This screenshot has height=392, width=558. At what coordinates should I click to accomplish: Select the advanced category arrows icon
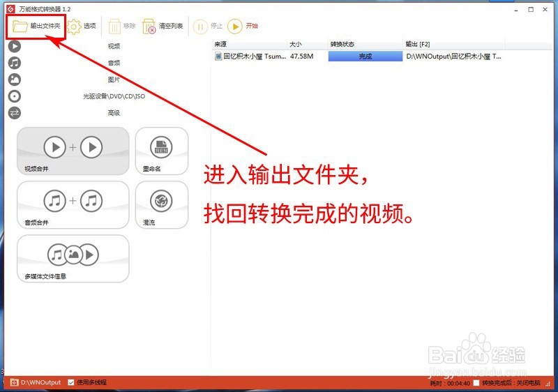click(15, 113)
